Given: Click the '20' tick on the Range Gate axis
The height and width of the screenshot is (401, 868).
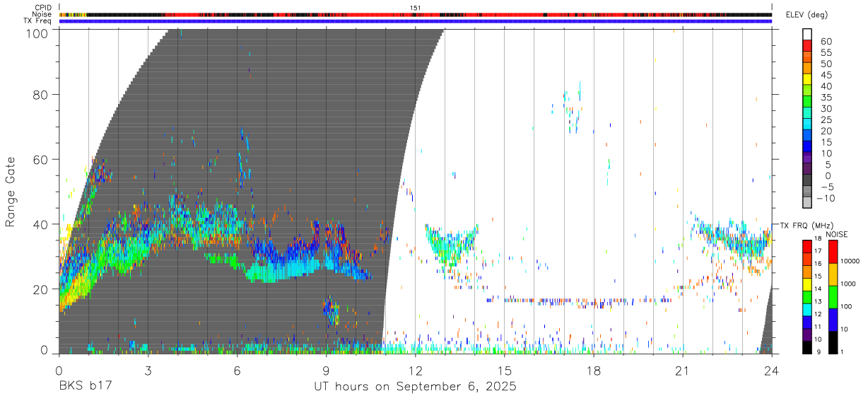Looking at the screenshot, I should click(x=41, y=289).
